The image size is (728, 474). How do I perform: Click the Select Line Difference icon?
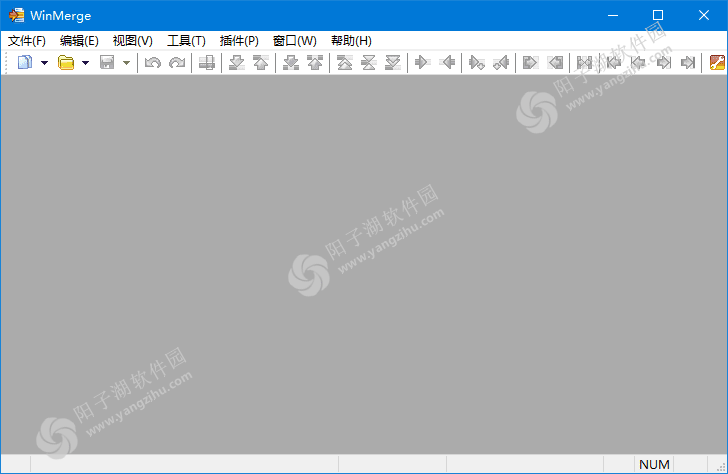pyautogui.click(x=207, y=62)
